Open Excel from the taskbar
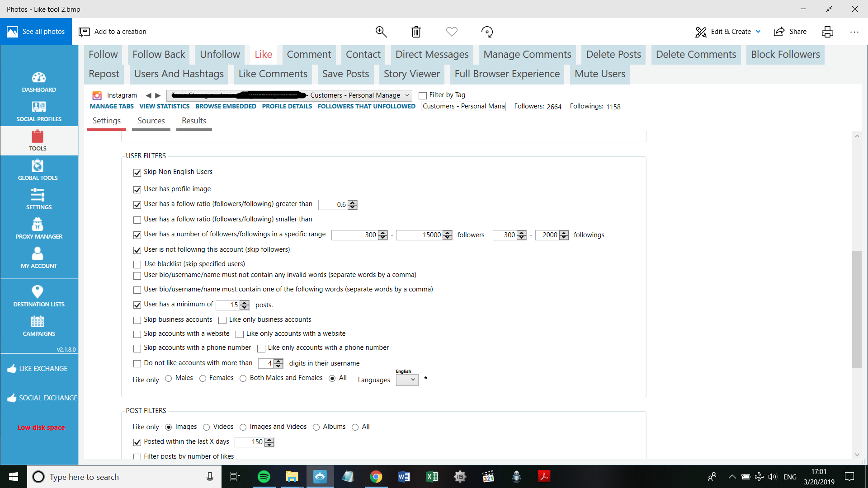The image size is (868, 488). click(432, 477)
